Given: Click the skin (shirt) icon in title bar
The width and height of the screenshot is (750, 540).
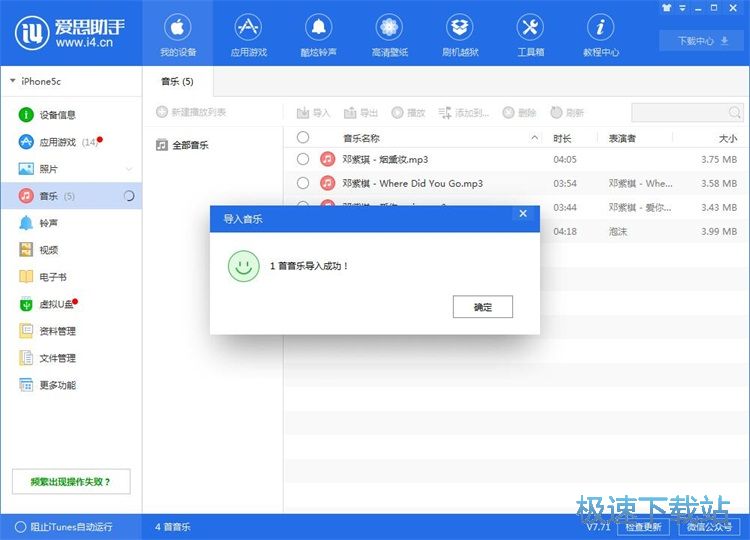Looking at the screenshot, I should click(667, 8).
